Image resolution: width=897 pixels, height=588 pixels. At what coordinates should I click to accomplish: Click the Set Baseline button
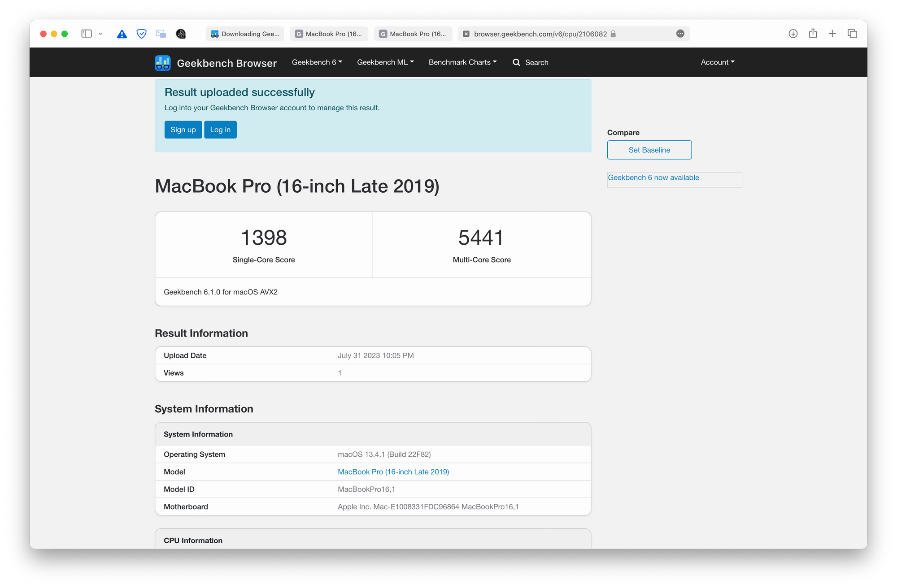point(649,150)
